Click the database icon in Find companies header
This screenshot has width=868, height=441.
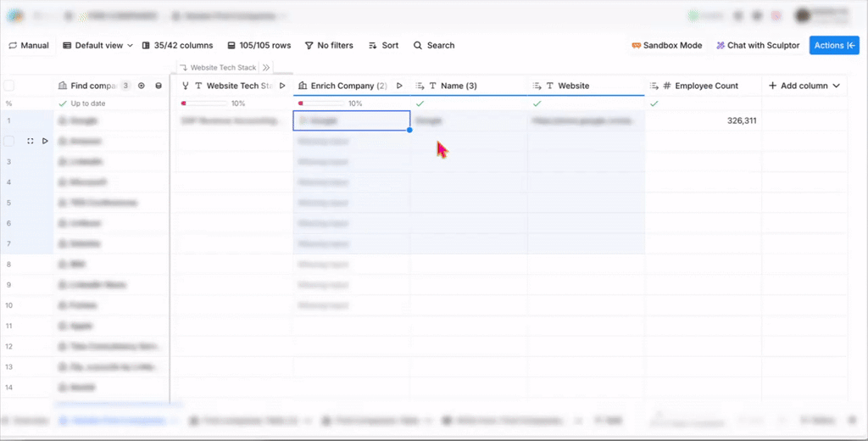click(x=159, y=86)
